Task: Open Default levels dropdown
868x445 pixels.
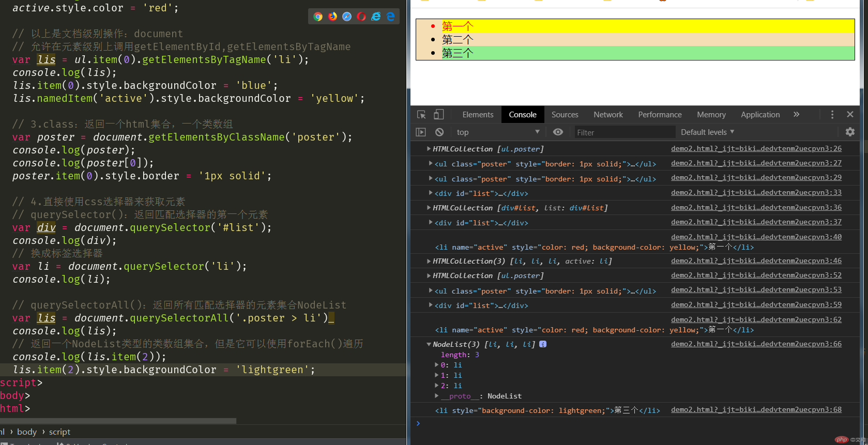Action: pos(707,132)
